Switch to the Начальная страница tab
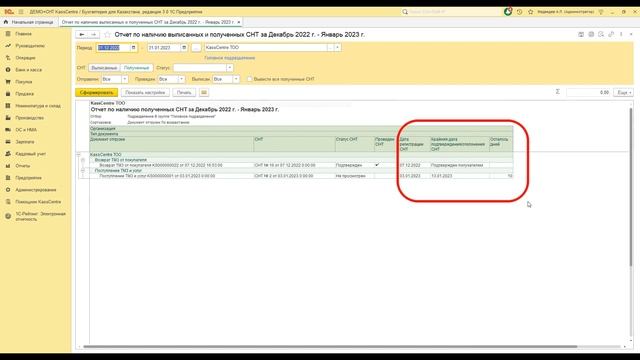Viewport: 640px width, 360px height. [x=29, y=22]
